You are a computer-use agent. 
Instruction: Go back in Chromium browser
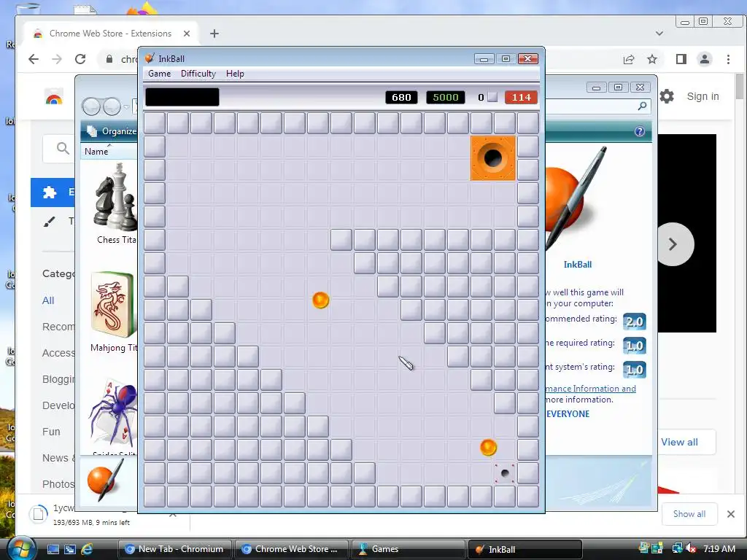point(34,59)
